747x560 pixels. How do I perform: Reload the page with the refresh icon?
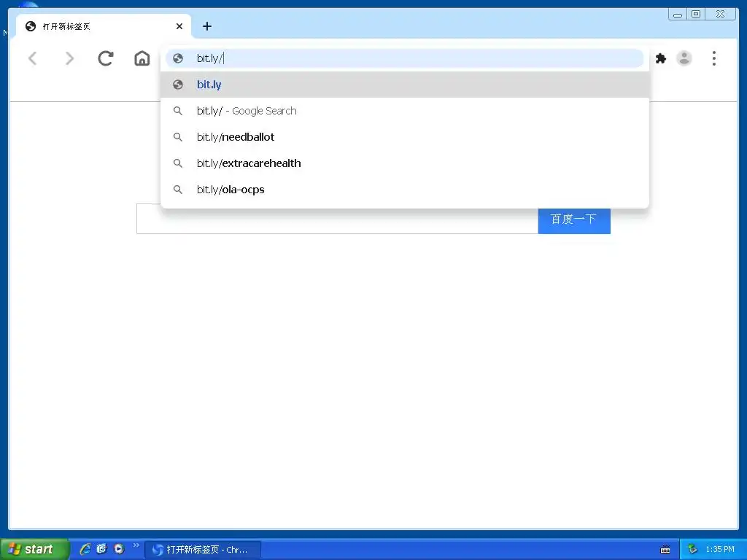click(x=105, y=58)
